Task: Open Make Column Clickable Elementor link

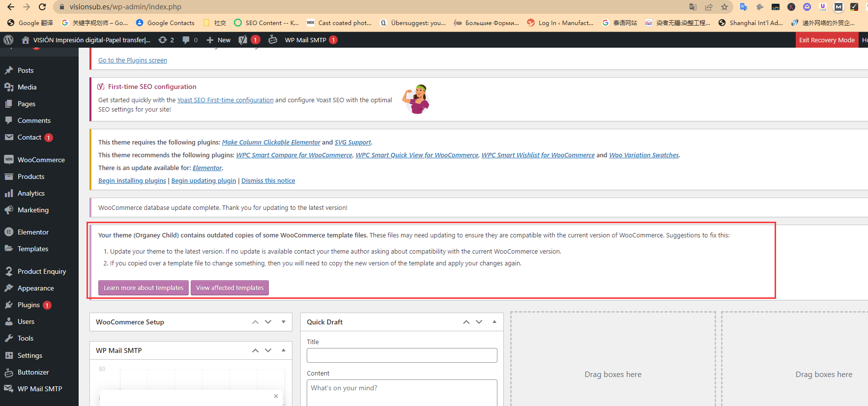Action: tap(271, 142)
